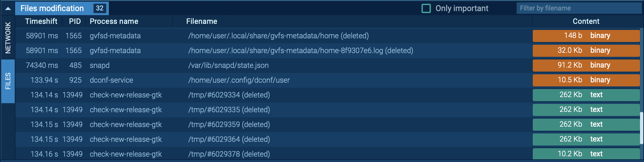Screen dimensions: 644x162
Task: Sort by the Timeshift column header
Action: [x=41, y=22]
